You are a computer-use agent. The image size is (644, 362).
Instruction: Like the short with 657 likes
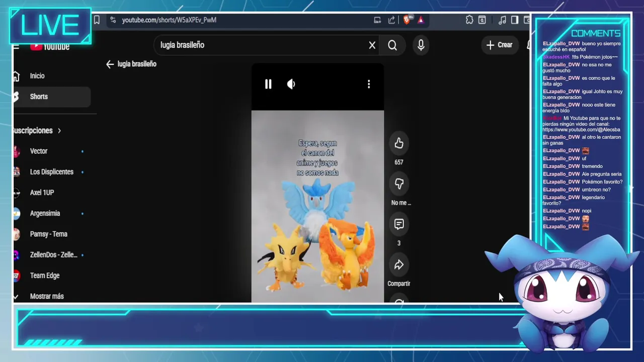tap(399, 144)
